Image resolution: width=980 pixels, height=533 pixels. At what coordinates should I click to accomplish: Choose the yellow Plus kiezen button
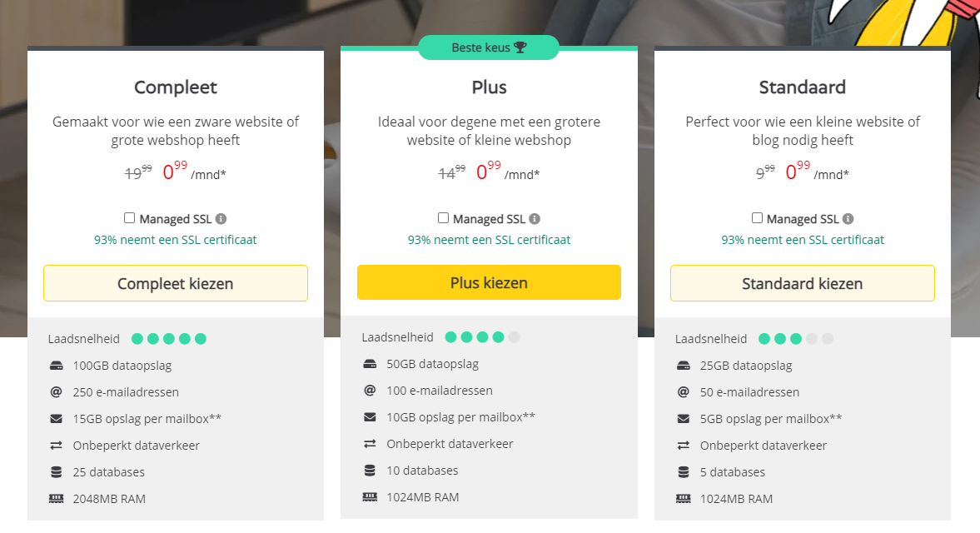click(x=489, y=282)
